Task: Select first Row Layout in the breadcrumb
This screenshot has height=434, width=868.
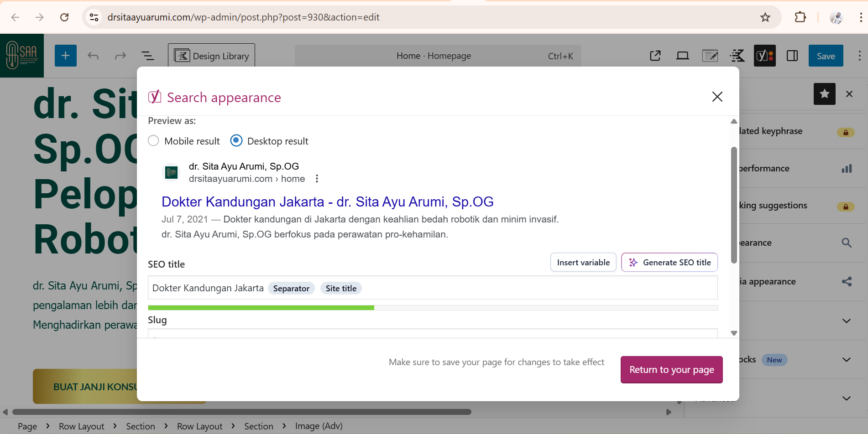Action: click(x=81, y=426)
